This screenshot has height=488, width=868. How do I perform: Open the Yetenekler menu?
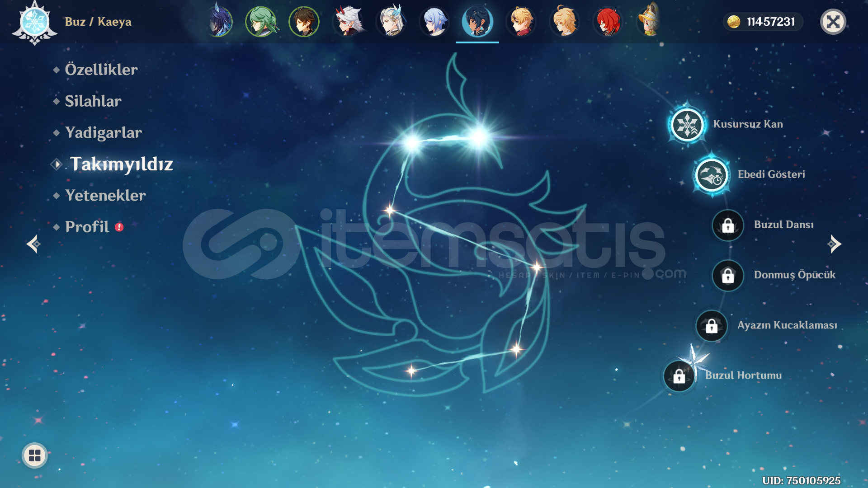105,196
